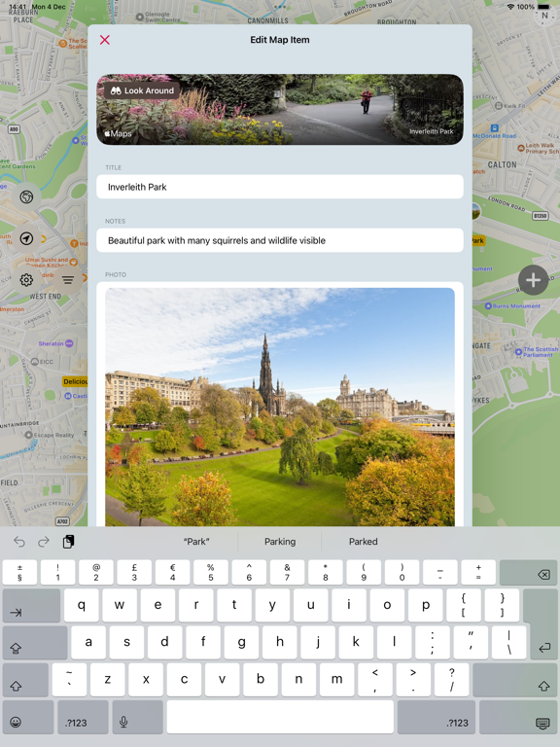Tap The Scottish Parliament map marker
The width and height of the screenshot is (560, 747).
[x=537, y=352]
